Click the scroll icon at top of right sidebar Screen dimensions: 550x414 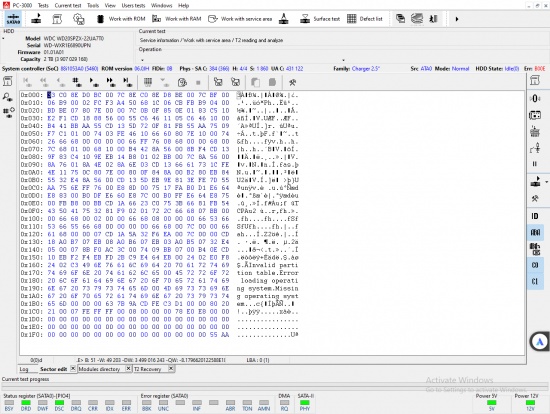[535, 80]
